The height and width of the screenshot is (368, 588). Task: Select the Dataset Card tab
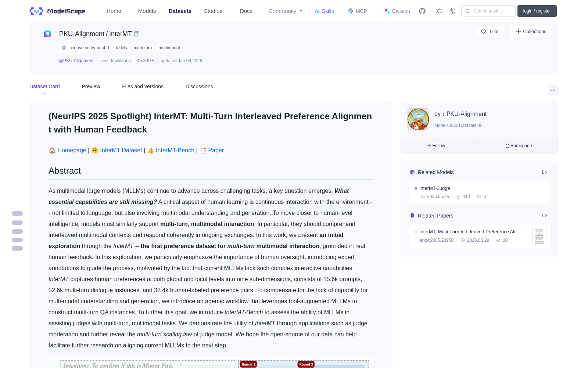tap(44, 86)
